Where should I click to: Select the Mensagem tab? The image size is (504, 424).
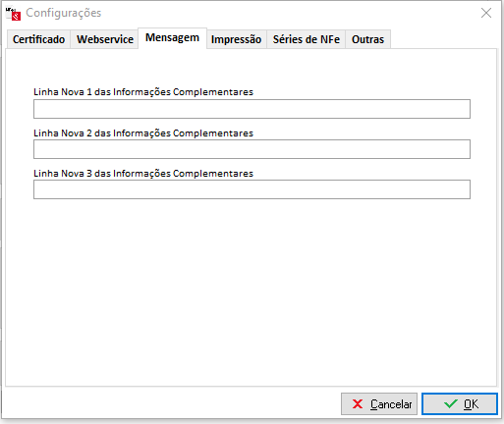coord(172,38)
